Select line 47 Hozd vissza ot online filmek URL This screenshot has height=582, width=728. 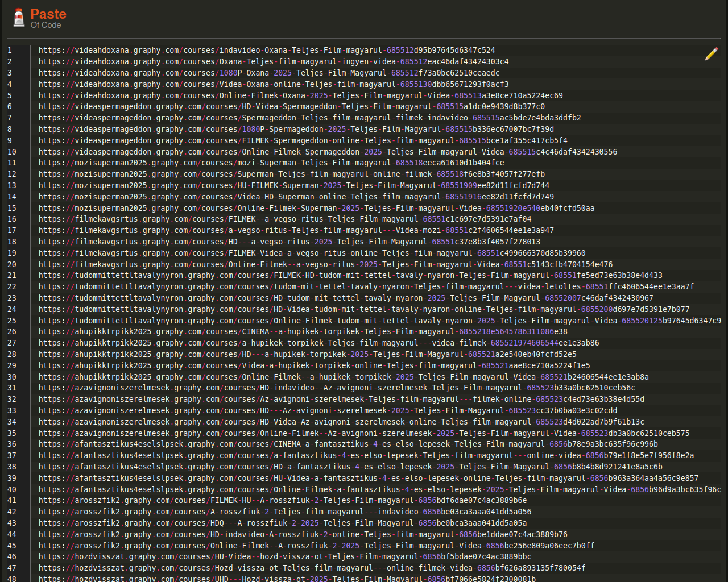pos(312,568)
